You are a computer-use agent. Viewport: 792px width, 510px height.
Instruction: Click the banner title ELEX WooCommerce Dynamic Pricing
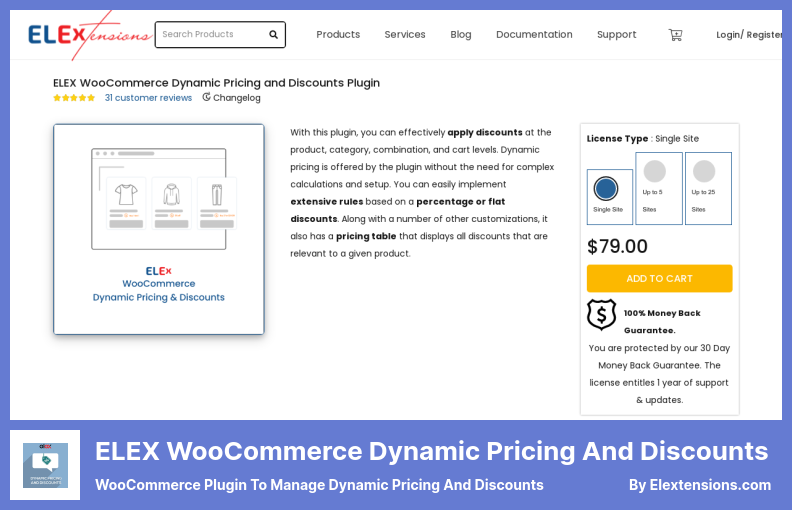point(432,451)
